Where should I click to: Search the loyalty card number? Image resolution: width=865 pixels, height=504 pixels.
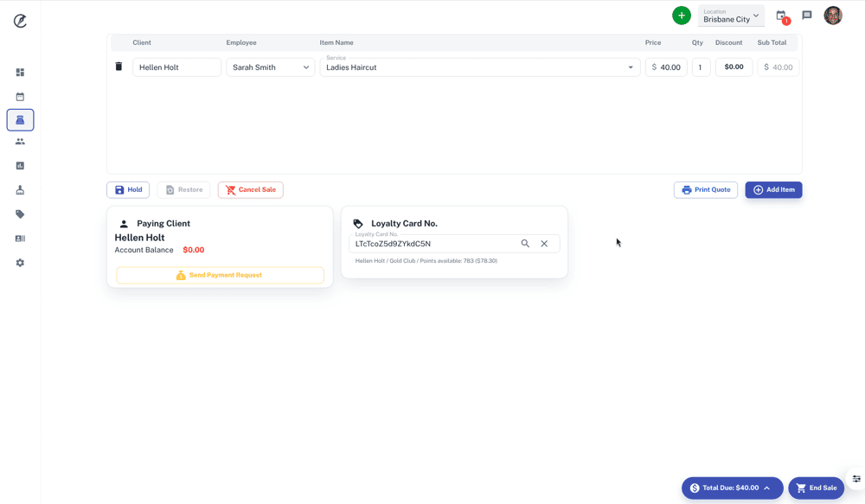[x=525, y=244]
